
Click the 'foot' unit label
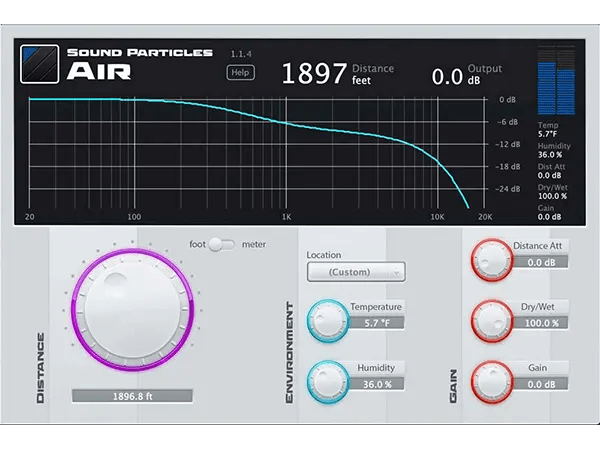tap(197, 245)
